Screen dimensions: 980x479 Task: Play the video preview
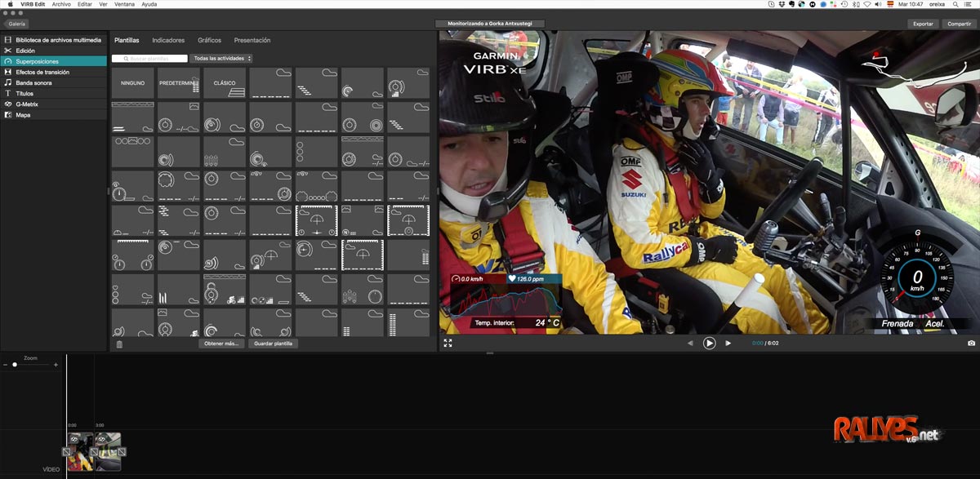pos(709,344)
